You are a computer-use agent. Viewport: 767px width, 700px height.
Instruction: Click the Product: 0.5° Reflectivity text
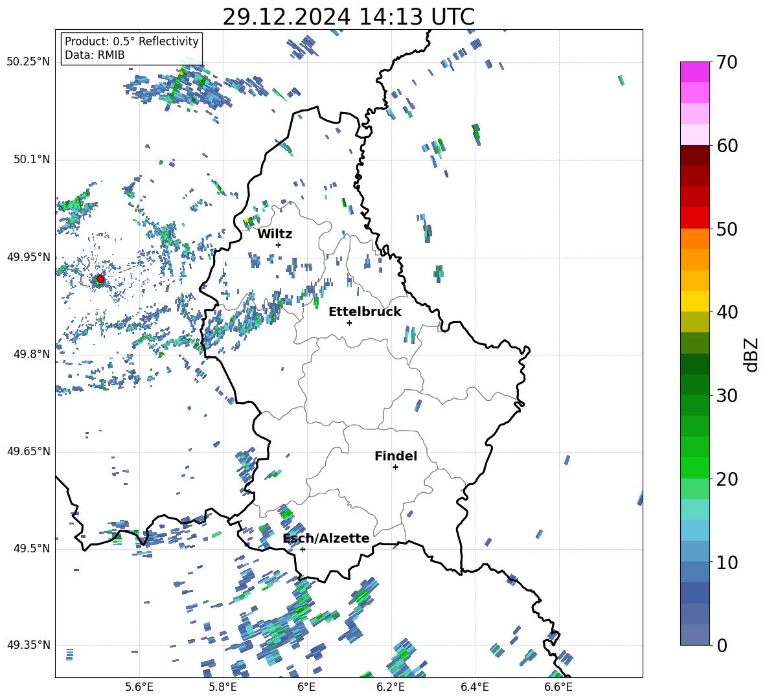[x=132, y=41]
